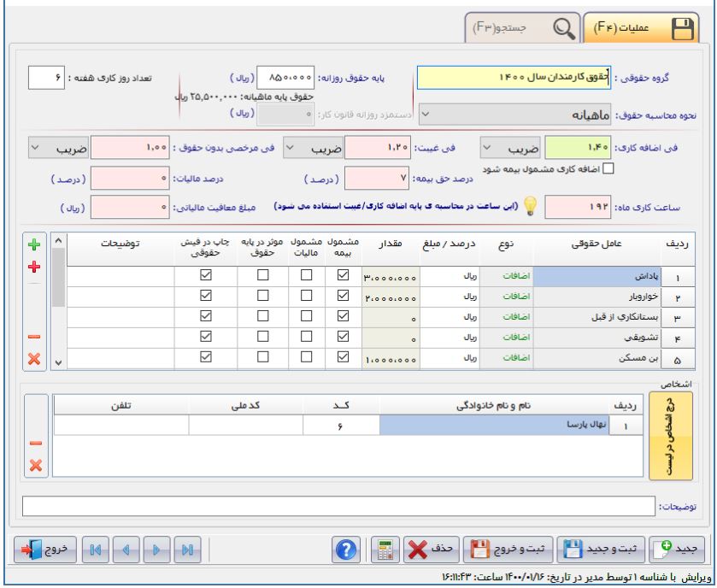Enable اضافه کاری مشمول بیمه شود checkbox
The height and width of the screenshot is (588, 717).
[x=608, y=168]
